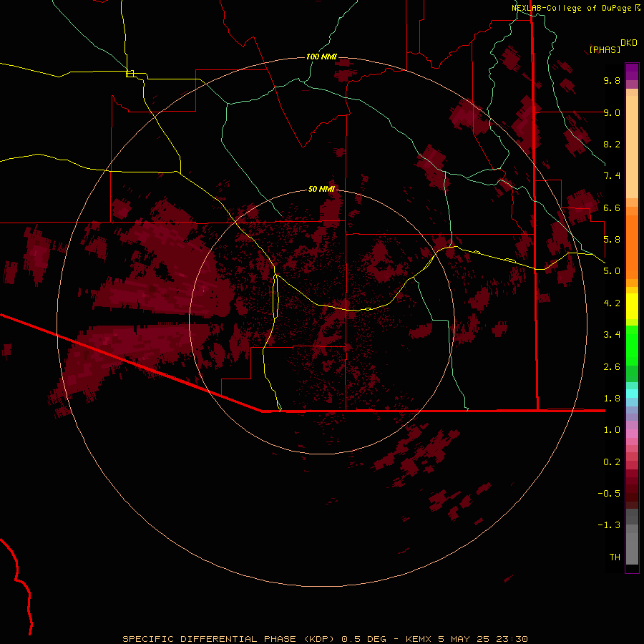Screen dimensions: 644x644
Task: Click the 9.8 value on the color scale
Action: [x=612, y=80]
